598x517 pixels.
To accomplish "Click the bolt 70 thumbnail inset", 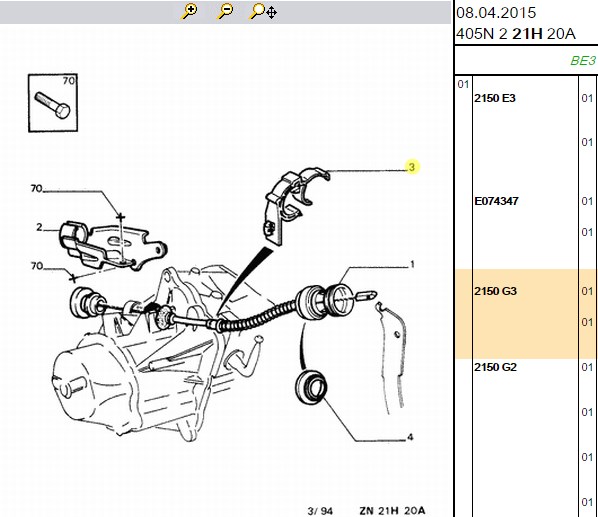I will 53,103.
